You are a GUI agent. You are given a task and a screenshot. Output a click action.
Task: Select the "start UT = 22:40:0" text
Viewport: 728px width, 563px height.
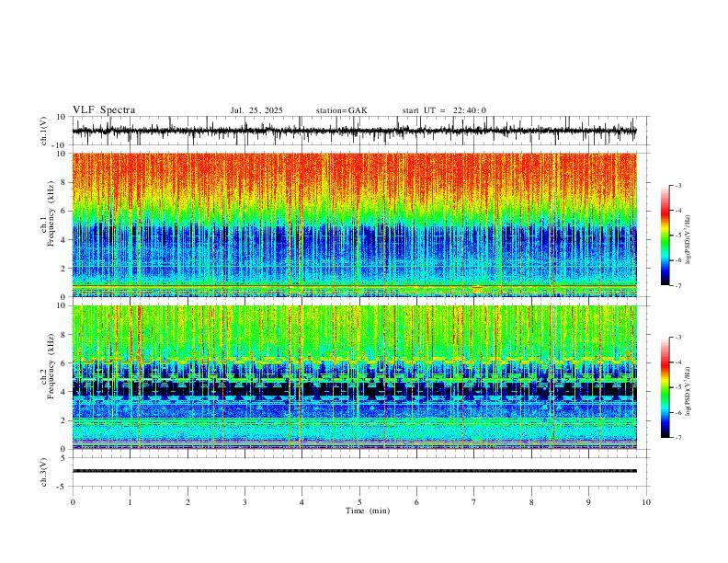[x=444, y=110]
